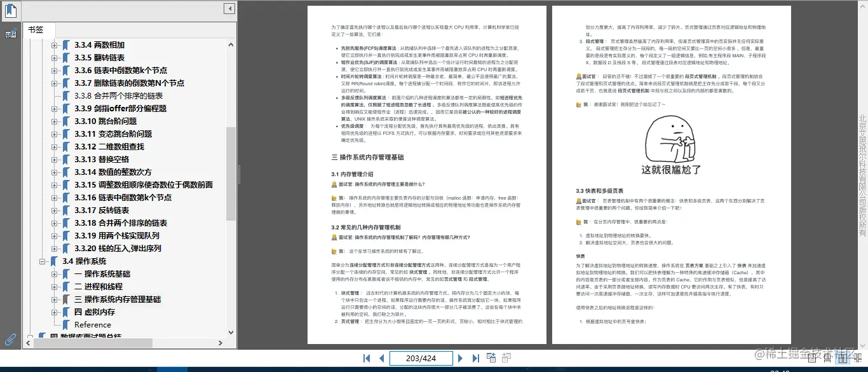Screen dimensions: 868x372
Task: Switch to facing two-page view mode
Action: [843, 359]
